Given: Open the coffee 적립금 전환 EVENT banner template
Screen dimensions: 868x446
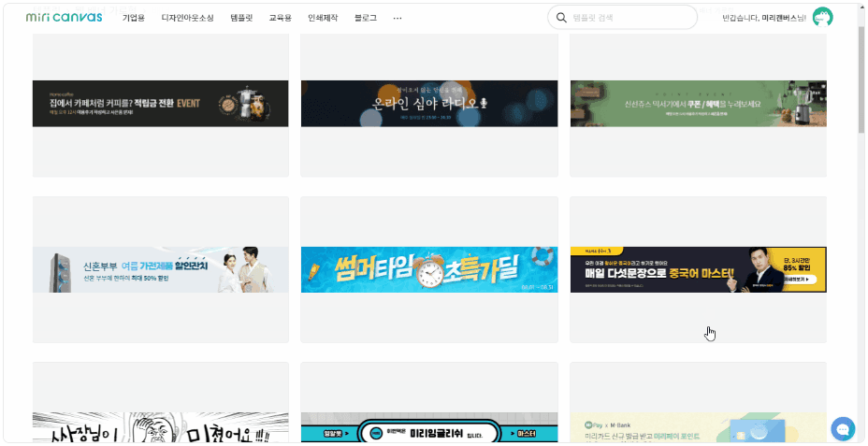Looking at the screenshot, I should coord(160,104).
